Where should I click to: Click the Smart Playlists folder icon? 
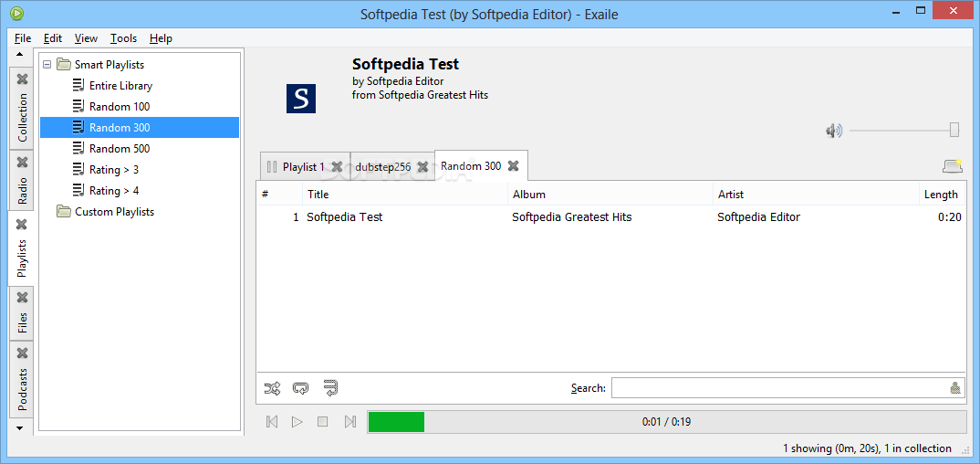tap(64, 65)
